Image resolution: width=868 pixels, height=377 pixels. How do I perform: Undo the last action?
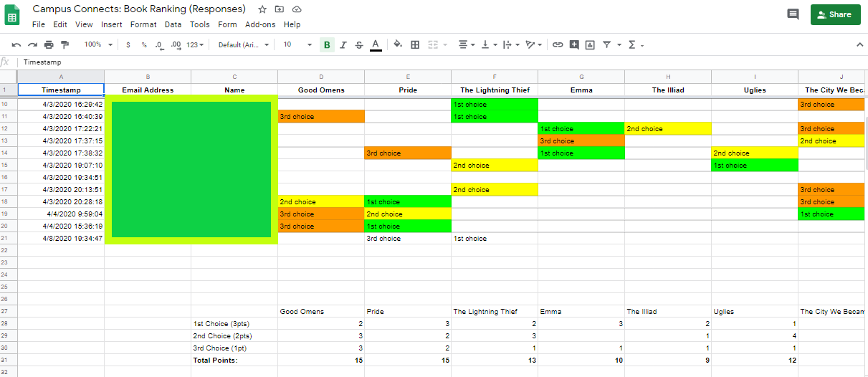click(x=16, y=44)
